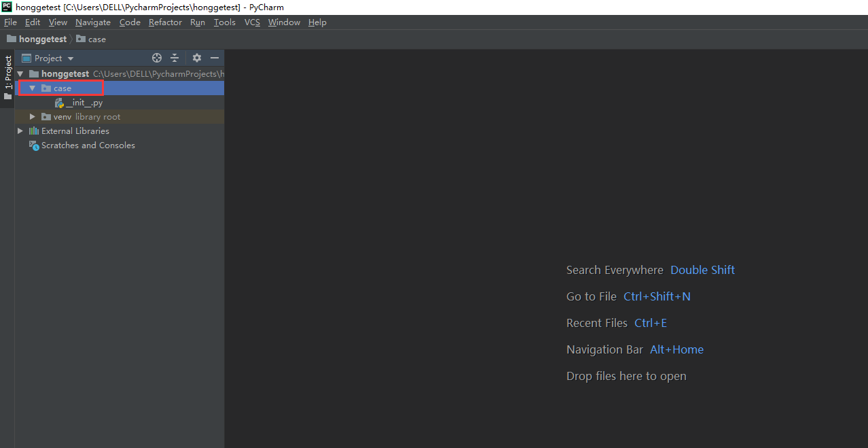Hide the Project panel with the minus icon
Image resolution: width=868 pixels, height=448 pixels.
click(215, 58)
